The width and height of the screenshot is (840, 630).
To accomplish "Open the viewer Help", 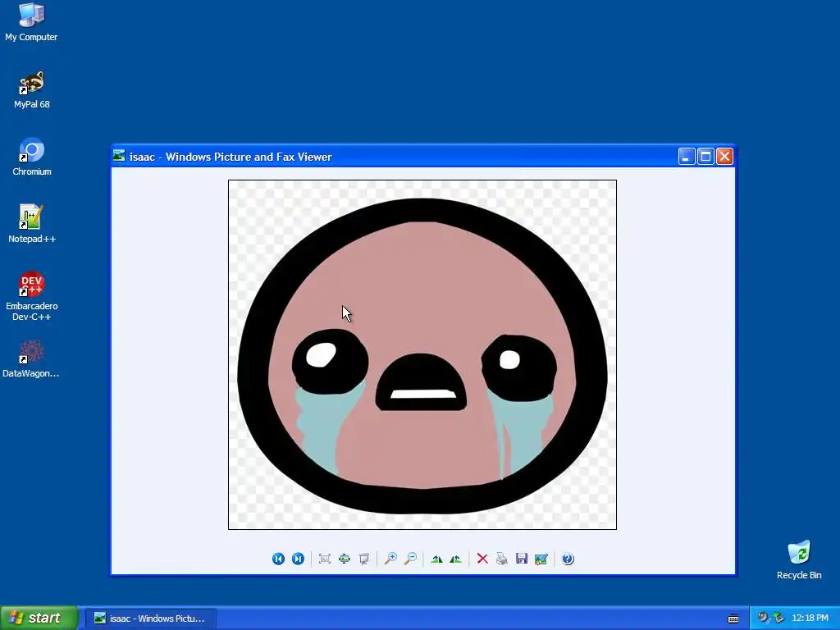I will [568, 559].
